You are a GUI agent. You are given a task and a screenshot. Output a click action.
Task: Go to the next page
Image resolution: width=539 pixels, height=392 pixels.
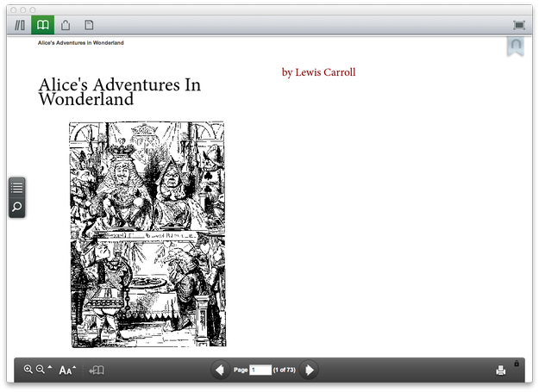click(309, 370)
